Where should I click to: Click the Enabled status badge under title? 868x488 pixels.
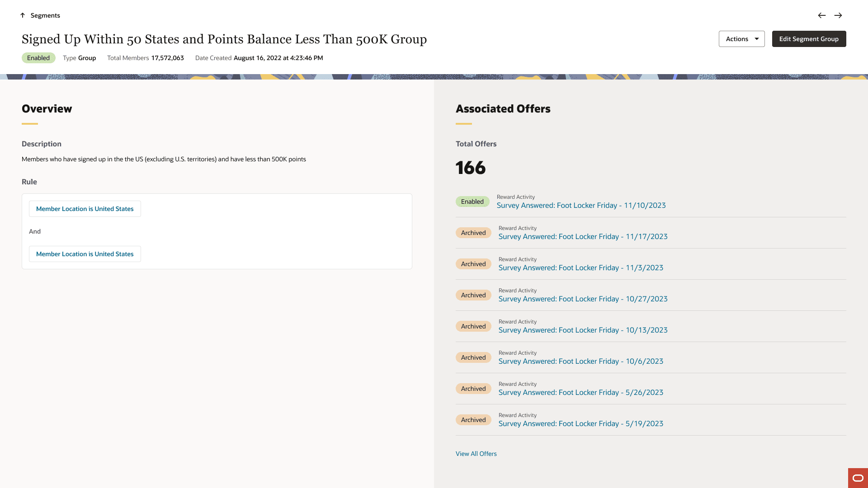[38, 58]
